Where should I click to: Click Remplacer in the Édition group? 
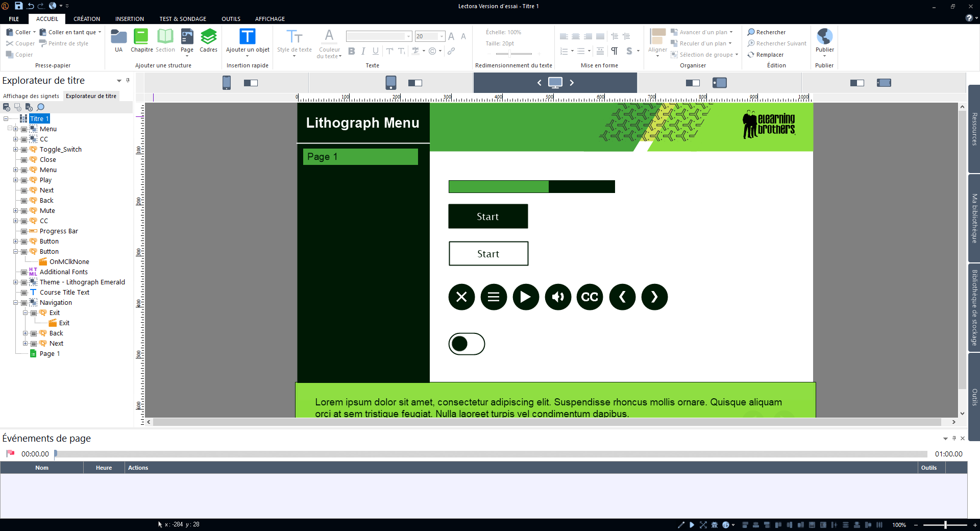[x=769, y=55]
